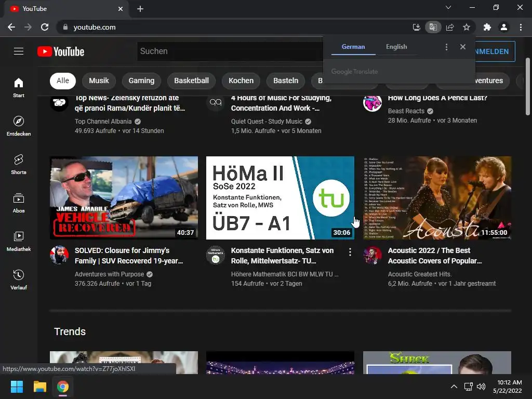Open the Vehicle Recovered video thumbnail
532x399 pixels.
[124, 198]
